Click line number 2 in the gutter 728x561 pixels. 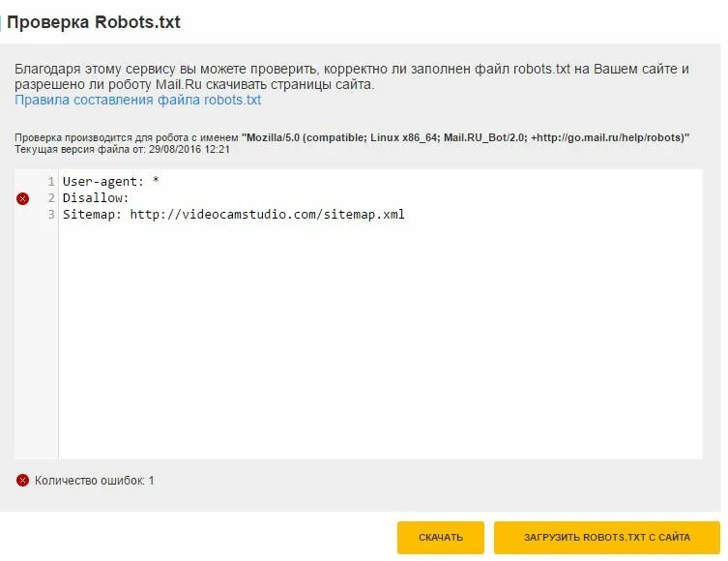51,198
